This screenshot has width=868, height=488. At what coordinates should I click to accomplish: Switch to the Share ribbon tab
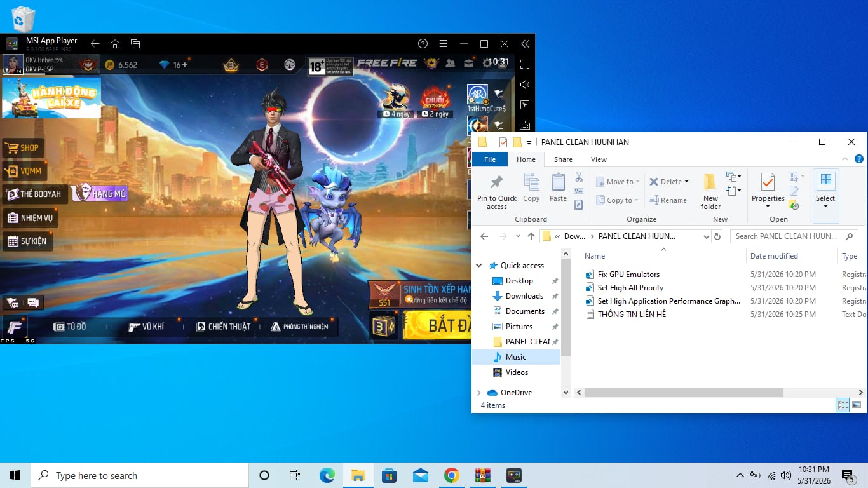[x=563, y=159]
